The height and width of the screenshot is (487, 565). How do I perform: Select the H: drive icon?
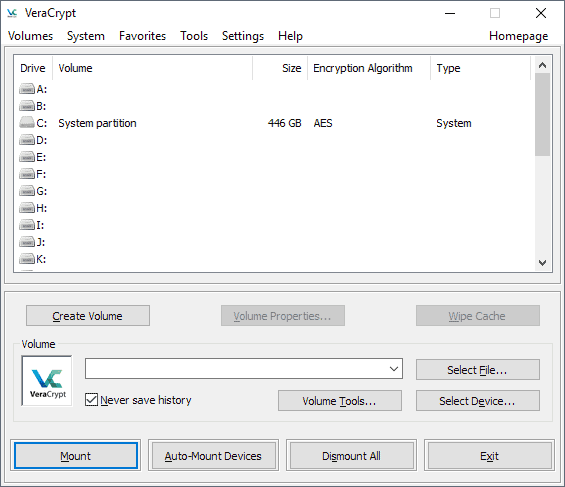click(x=27, y=208)
